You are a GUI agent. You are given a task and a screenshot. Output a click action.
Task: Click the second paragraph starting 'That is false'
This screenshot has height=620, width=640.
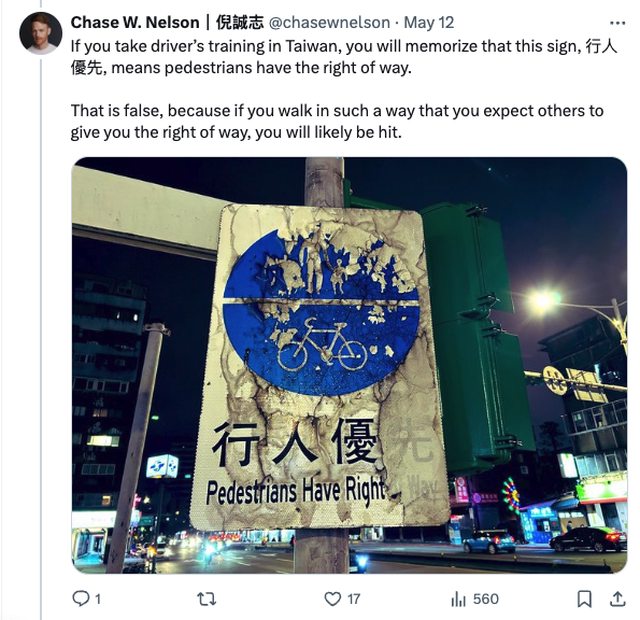337,122
